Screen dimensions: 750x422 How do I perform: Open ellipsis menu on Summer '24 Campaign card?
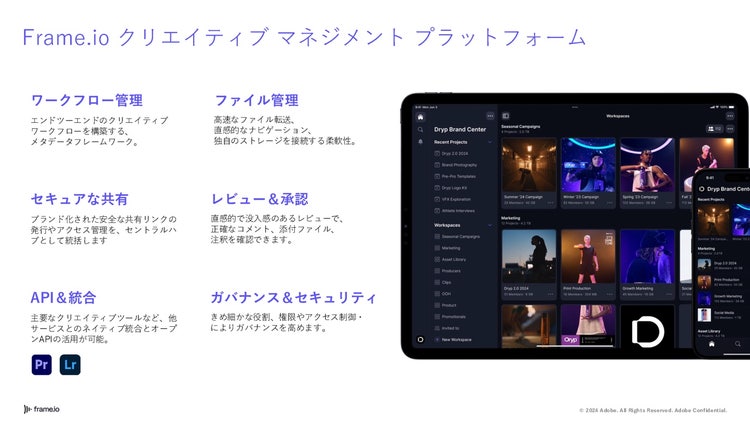[551, 203]
